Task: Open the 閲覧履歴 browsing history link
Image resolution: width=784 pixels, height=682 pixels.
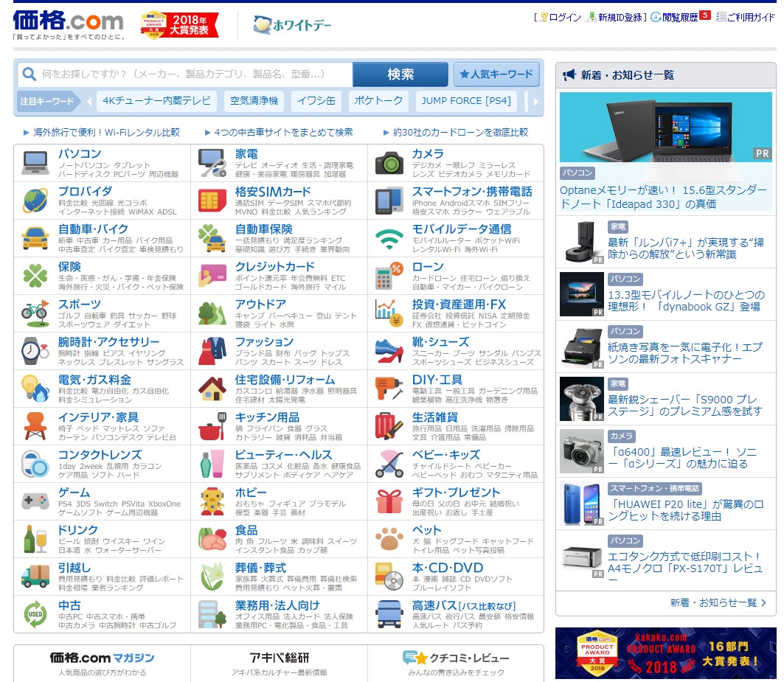Action: (679, 17)
